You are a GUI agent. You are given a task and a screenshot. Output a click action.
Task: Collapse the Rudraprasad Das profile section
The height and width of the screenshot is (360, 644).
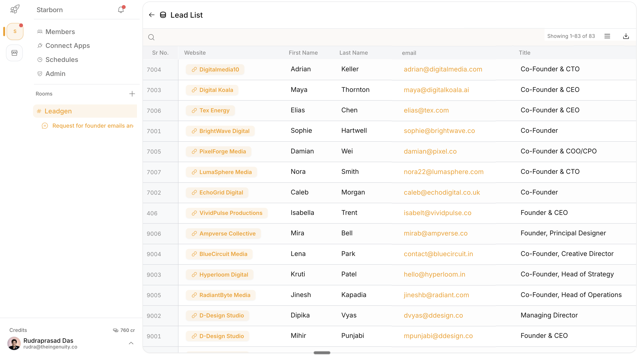(131, 343)
